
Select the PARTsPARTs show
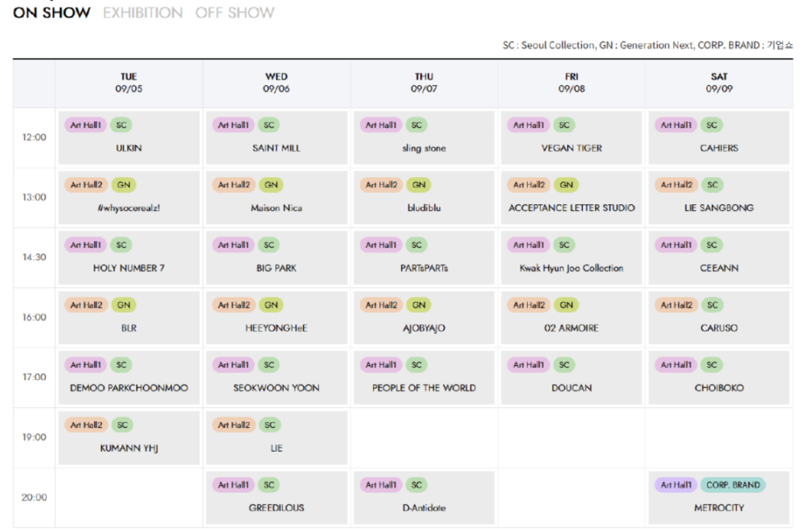[x=424, y=257]
